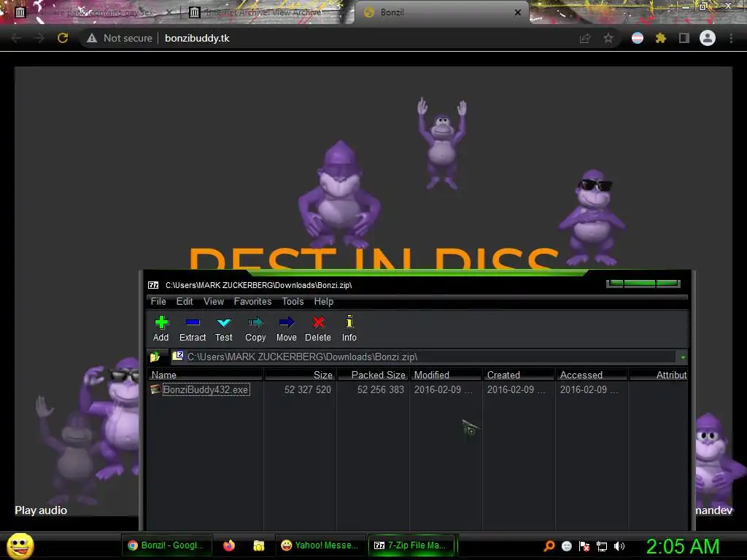Click the Add button in 7-Zip toolbar
Viewport: 747px width, 560px height.
click(161, 329)
